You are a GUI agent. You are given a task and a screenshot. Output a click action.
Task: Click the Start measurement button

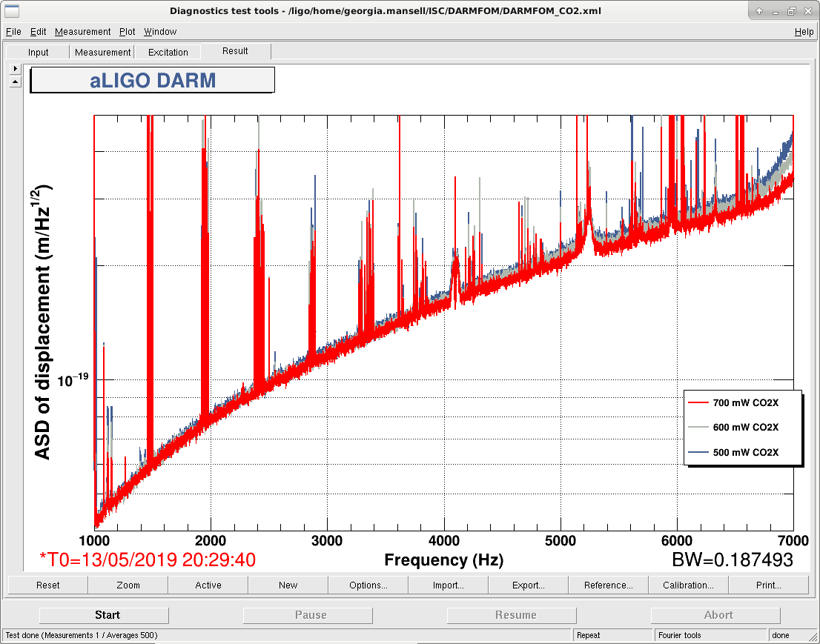point(104,615)
